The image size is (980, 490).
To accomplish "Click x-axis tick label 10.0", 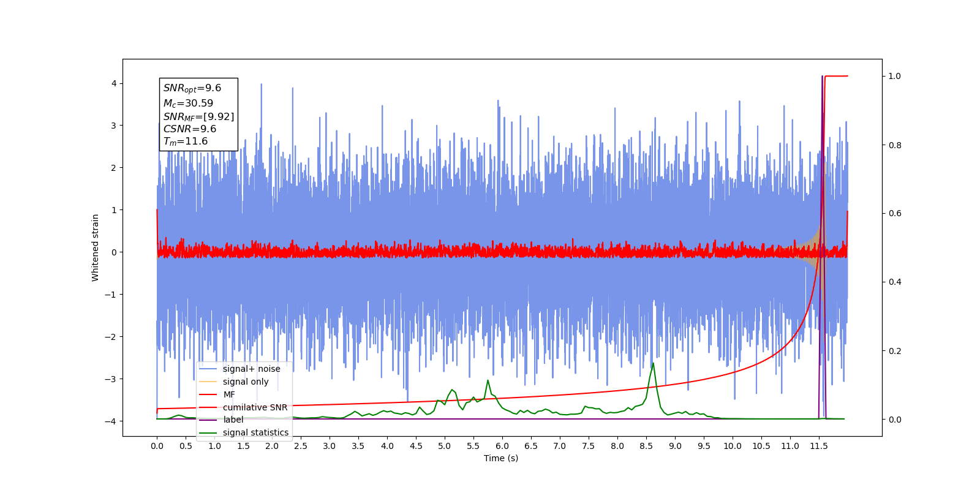I will click(733, 446).
